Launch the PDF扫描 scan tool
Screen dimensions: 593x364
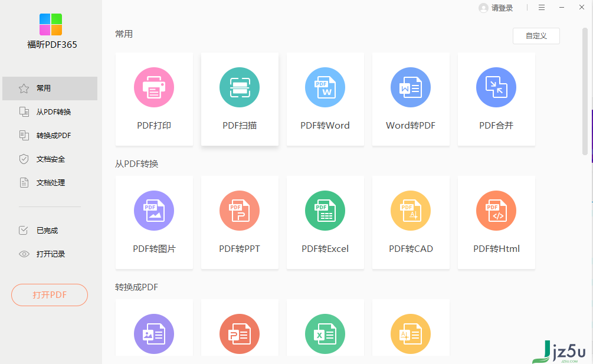point(240,99)
